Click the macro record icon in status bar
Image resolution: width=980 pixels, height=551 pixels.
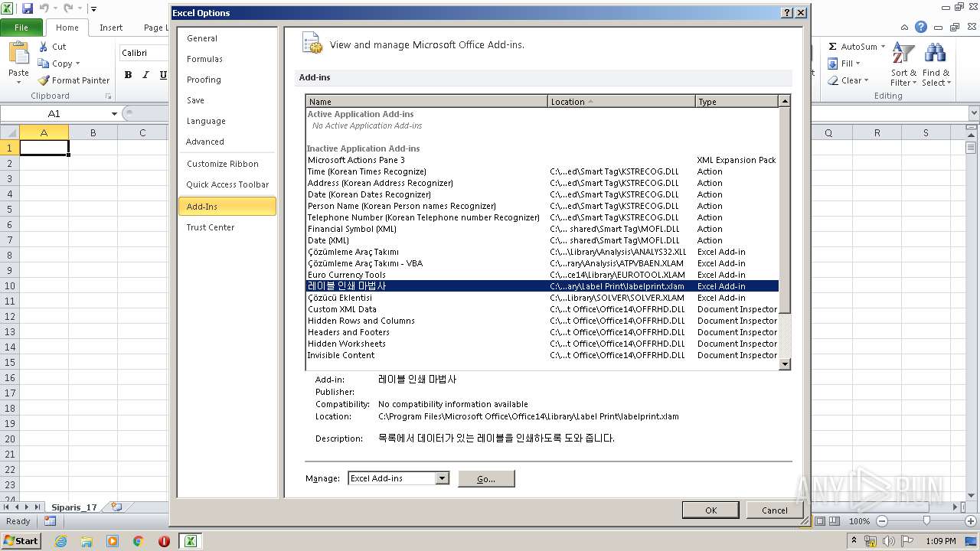tap(50, 521)
